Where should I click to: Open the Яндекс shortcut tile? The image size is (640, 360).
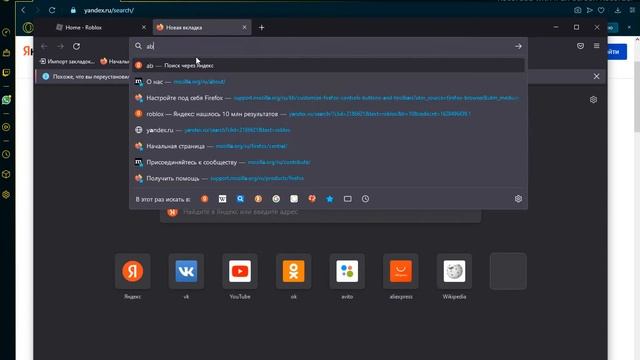133,271
